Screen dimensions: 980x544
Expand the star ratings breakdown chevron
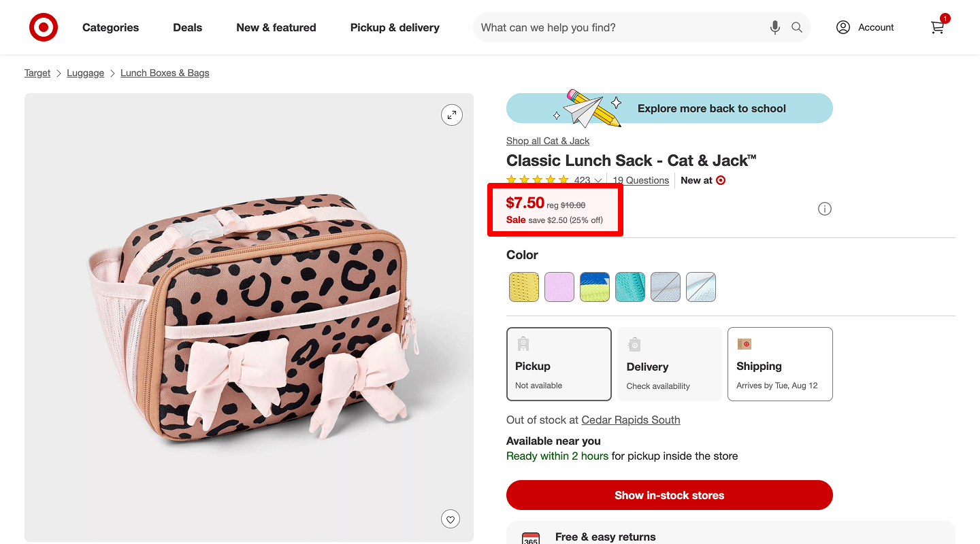pyautogui.click(x=598, y=180)
